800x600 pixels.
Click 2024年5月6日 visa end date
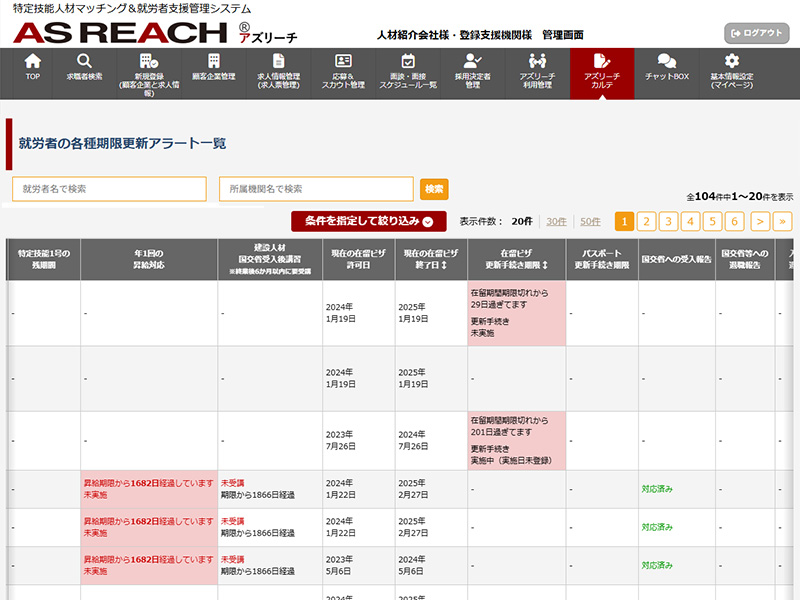[412, 565]
